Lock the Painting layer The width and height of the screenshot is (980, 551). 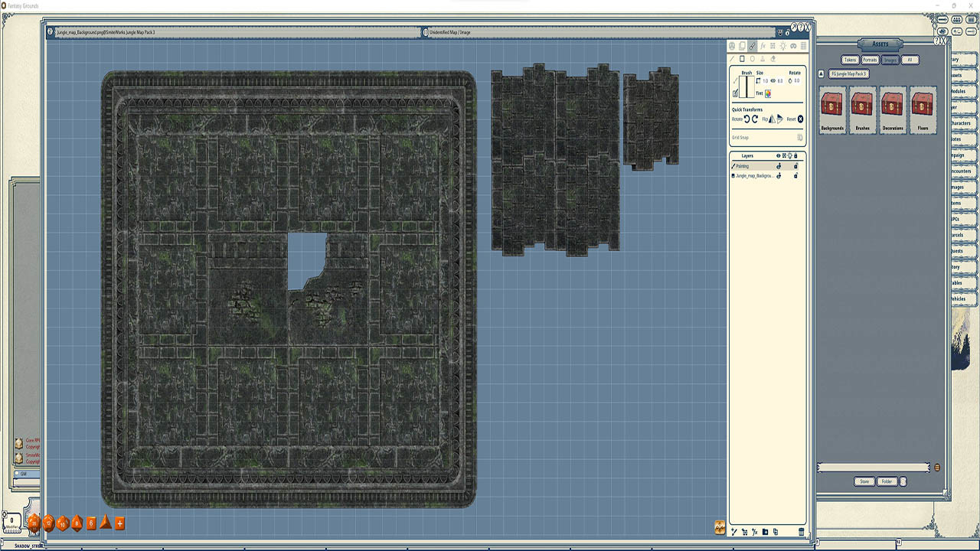(x=796, y=166)
